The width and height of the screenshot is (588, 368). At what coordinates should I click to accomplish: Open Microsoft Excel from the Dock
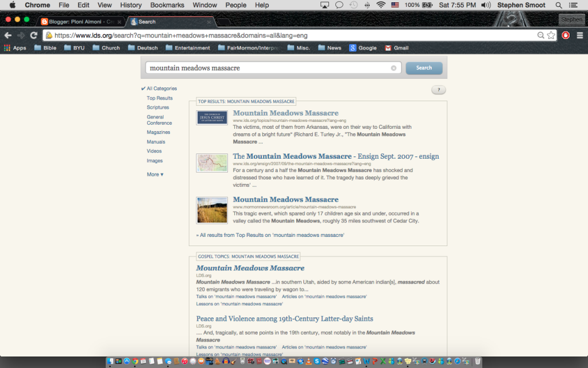pos(383,361)
